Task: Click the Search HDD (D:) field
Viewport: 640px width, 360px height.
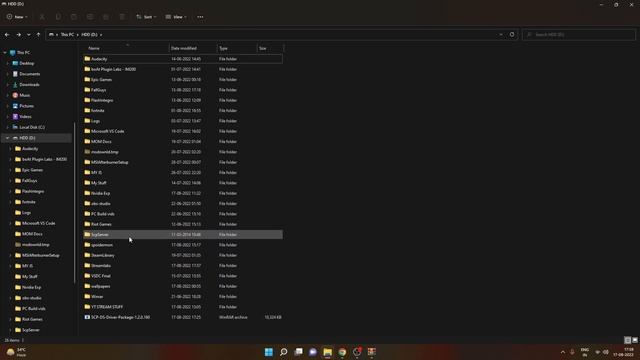Action: point(578,35)
